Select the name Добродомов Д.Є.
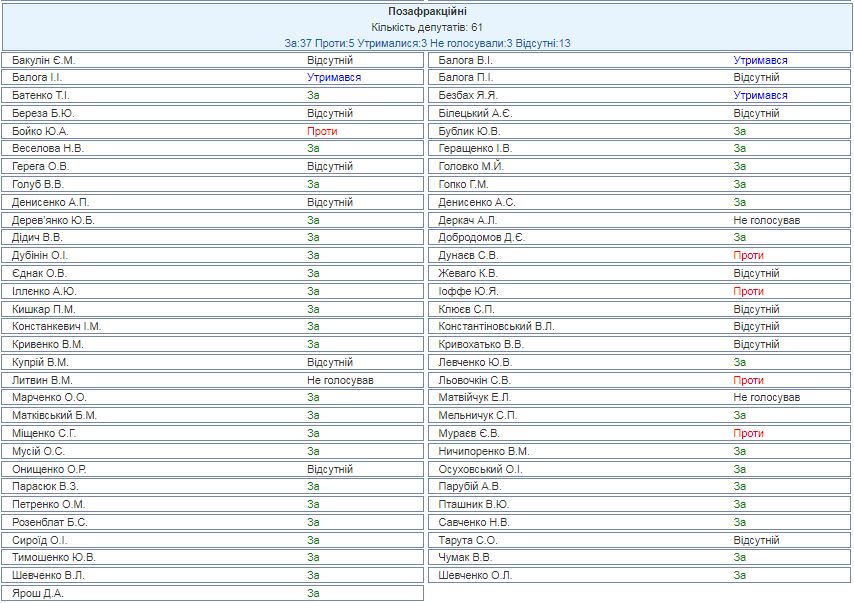854x603 pixels. [x=481, y=238]
